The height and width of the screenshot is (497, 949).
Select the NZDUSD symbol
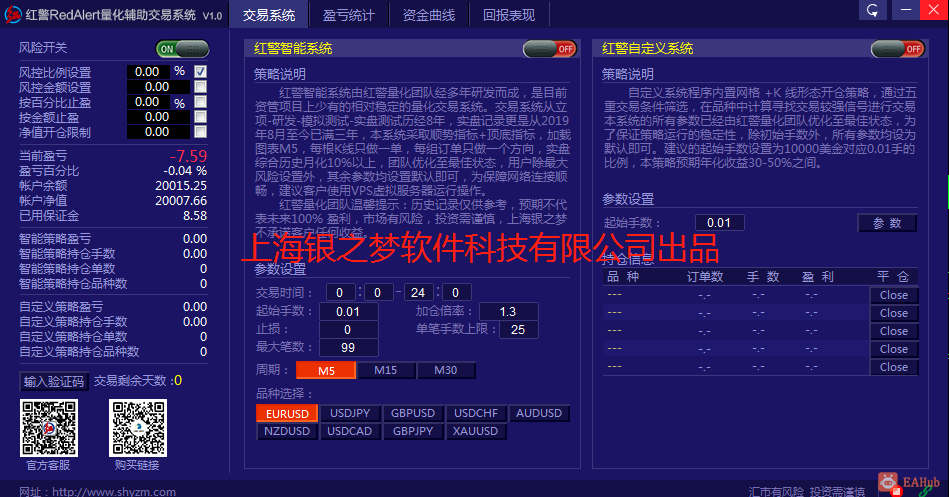coord(287,431)
